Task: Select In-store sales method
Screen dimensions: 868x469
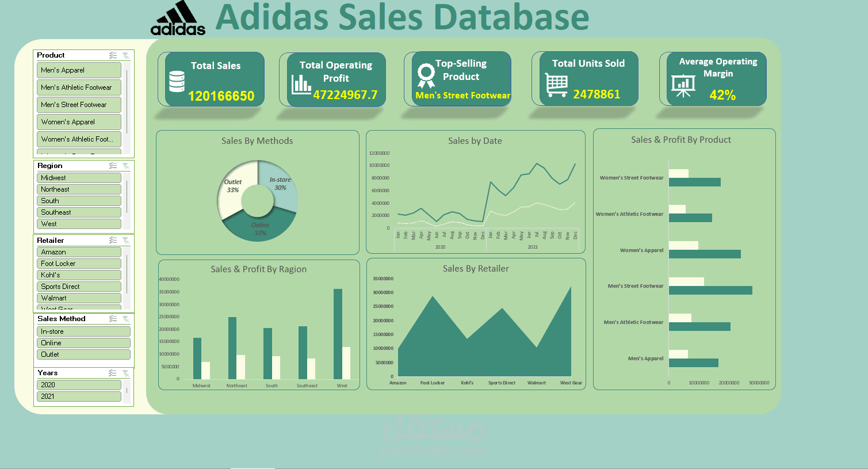Action: [84, 331]
